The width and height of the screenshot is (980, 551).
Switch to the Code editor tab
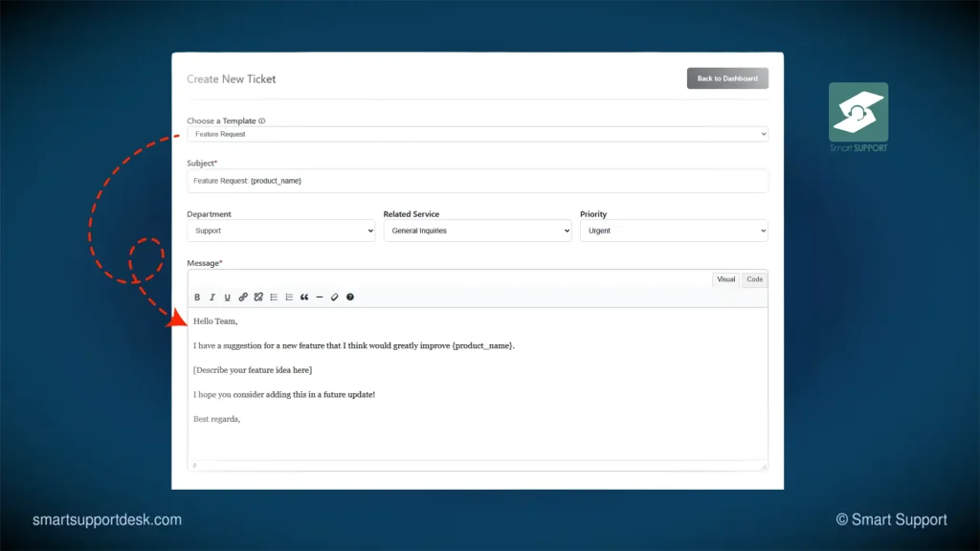tap(754, 279)
